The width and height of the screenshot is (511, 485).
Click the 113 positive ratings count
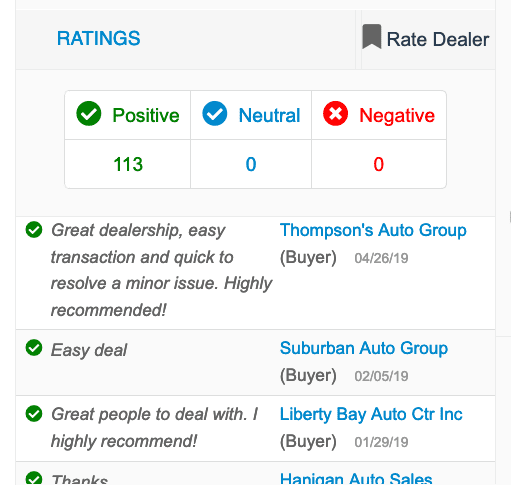(128, 164)
